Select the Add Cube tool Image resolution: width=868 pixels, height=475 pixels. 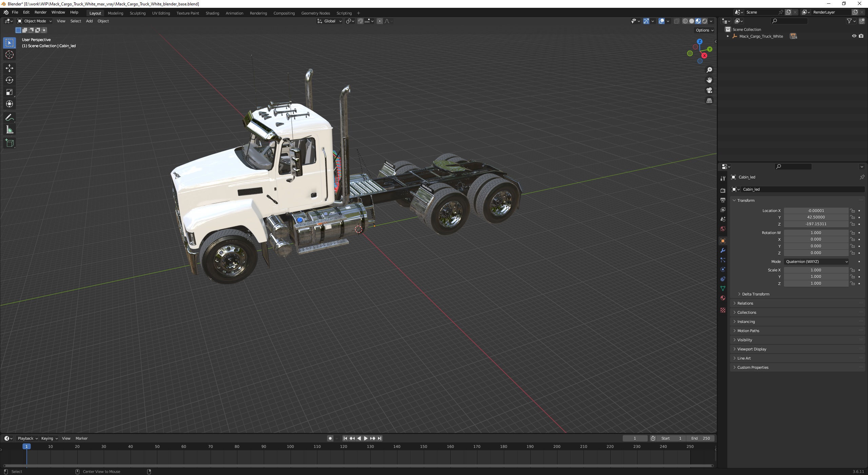[x=9, y=143]
